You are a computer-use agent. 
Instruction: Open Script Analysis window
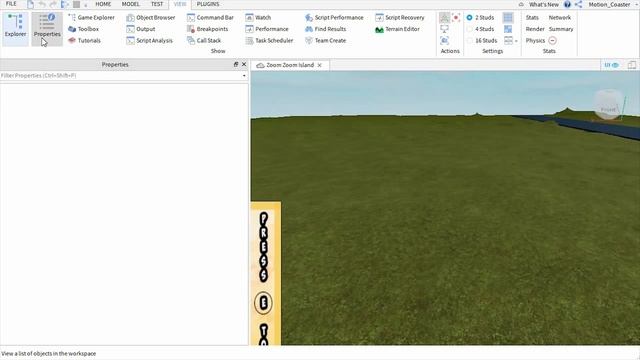[x=149, y=40]
